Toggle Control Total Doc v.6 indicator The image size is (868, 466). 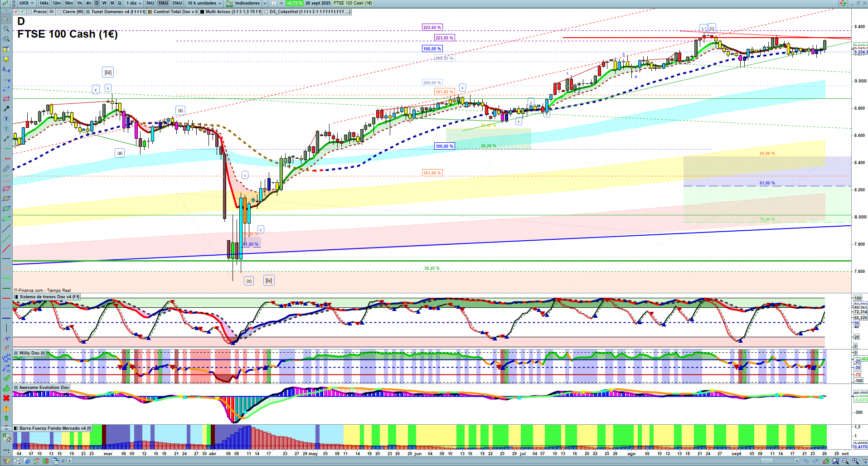point(150,12)
